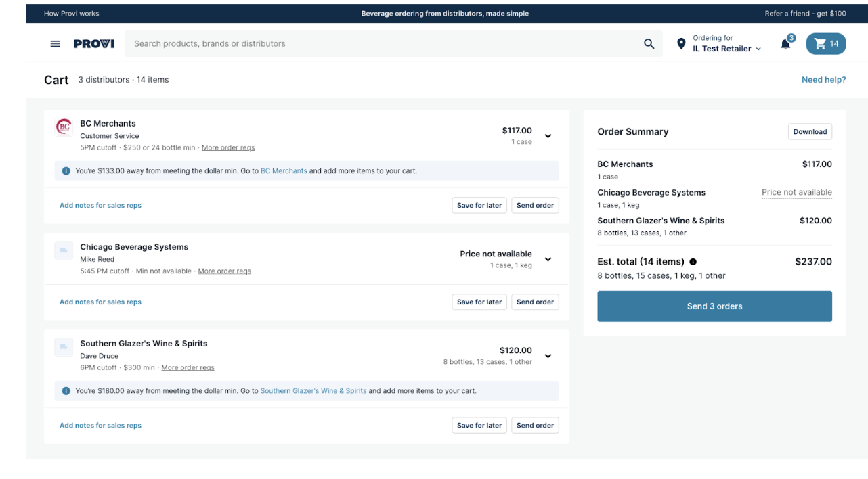This screenshot has width=868, height=479.
Task: Expand the BC Merchants order details chevron
Action: pyautogui.click(x=548, y=135)
